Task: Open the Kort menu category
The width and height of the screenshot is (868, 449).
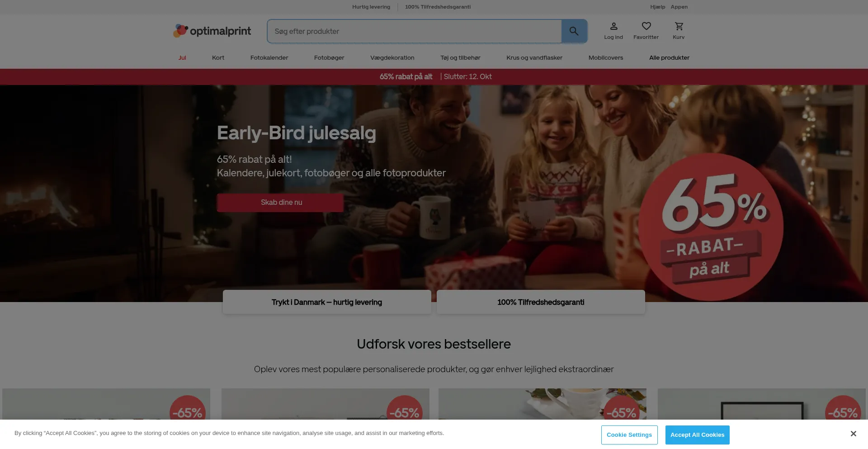Action: pos(218,57)
